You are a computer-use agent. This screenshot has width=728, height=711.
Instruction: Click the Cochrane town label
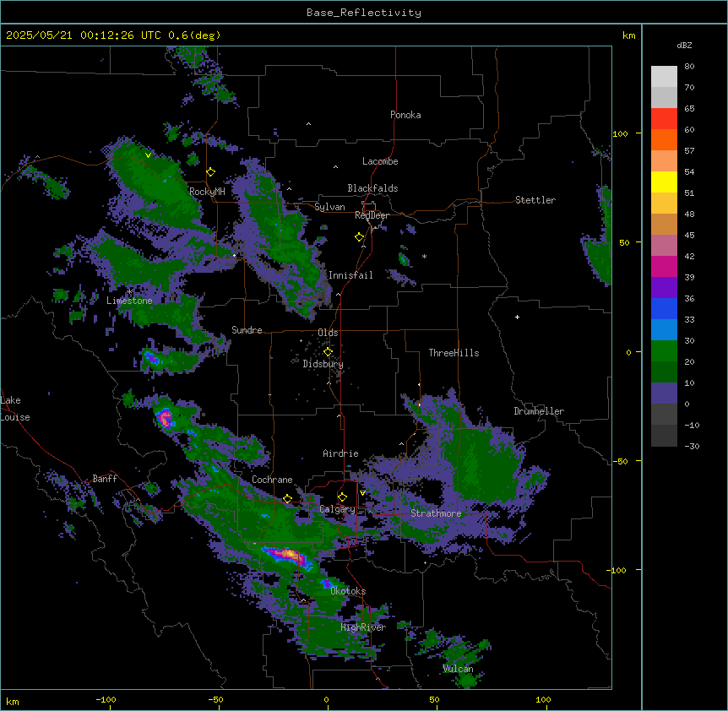(x=272, y=480)
